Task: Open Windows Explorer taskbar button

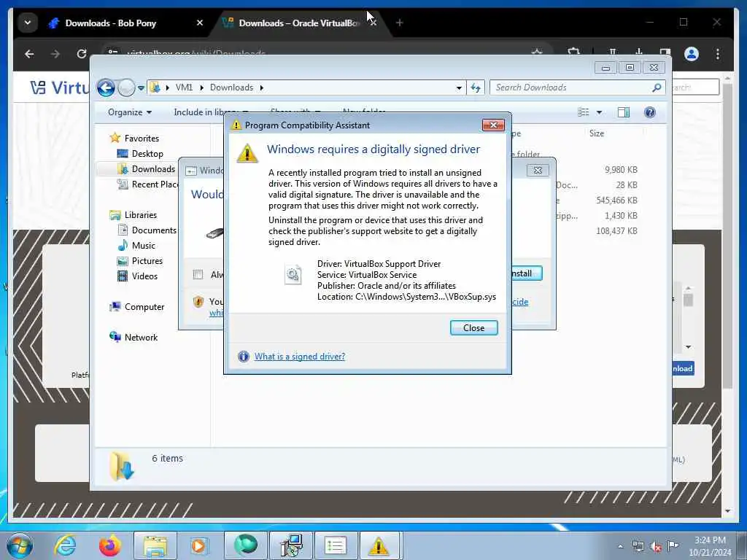Action: click(155, 545)
